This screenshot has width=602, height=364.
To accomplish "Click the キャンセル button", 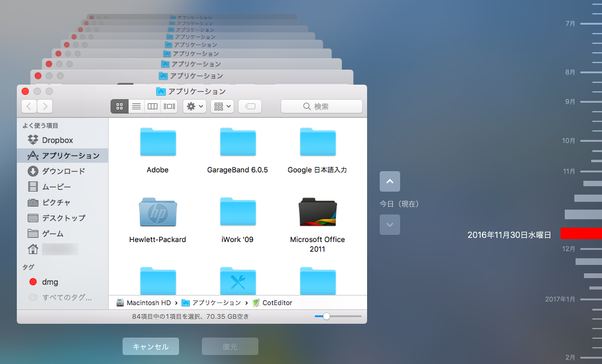I will click(150, 347).
